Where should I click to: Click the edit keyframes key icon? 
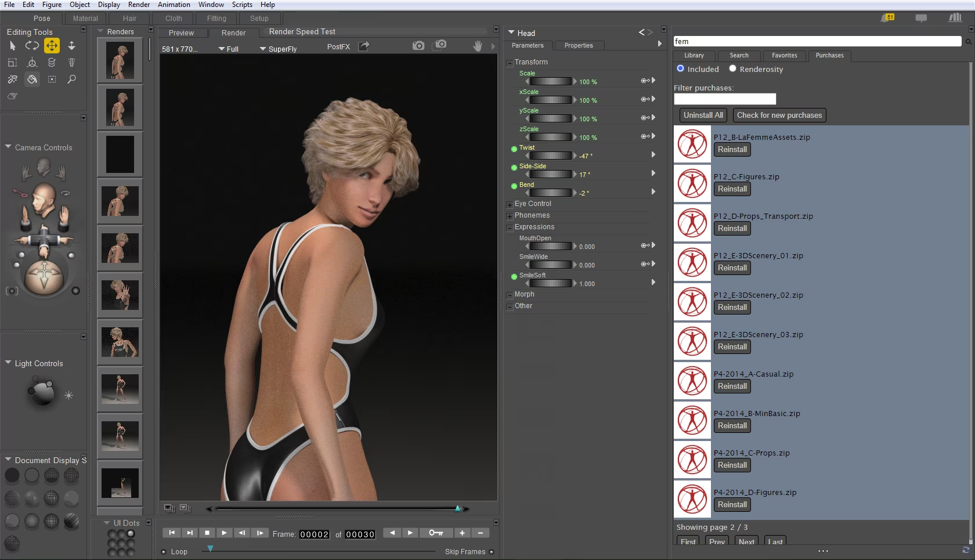(x=436, y=533)
